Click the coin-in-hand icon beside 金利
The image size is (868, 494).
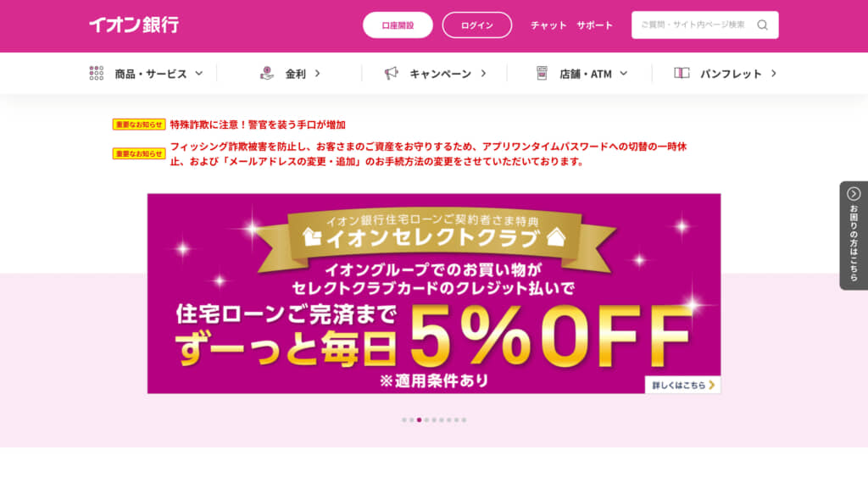[x=267, y=73]
